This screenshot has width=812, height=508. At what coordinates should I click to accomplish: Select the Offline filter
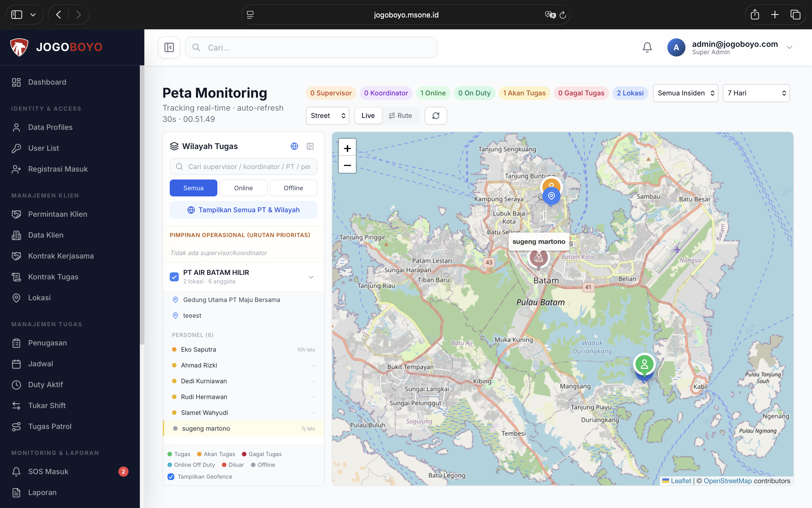(x=293, y=188)
